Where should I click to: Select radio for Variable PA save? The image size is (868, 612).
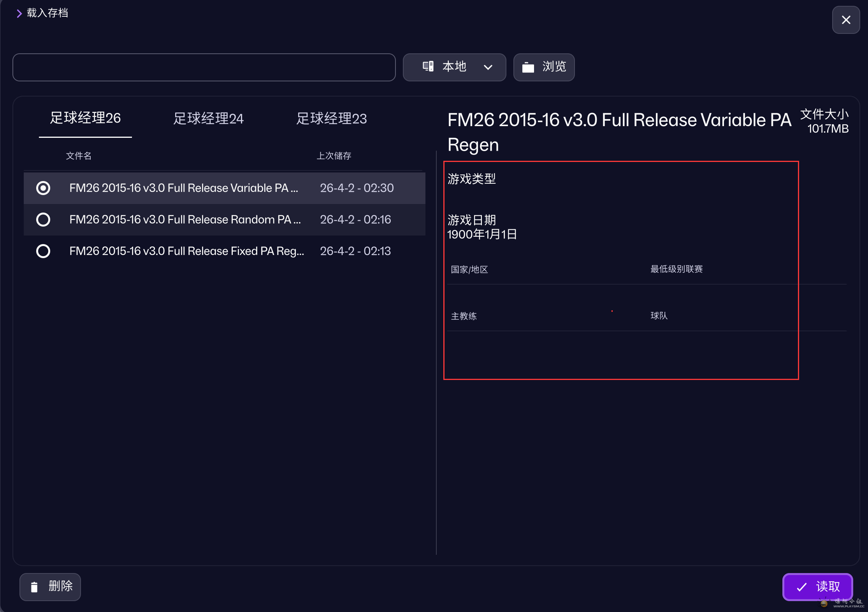click(x=43, y=188)
